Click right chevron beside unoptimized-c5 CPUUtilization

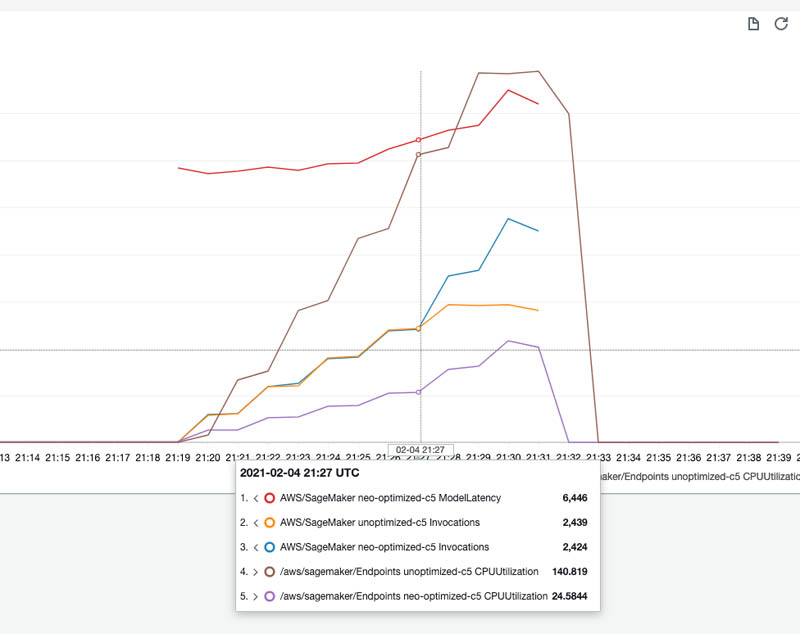(256, 571)
